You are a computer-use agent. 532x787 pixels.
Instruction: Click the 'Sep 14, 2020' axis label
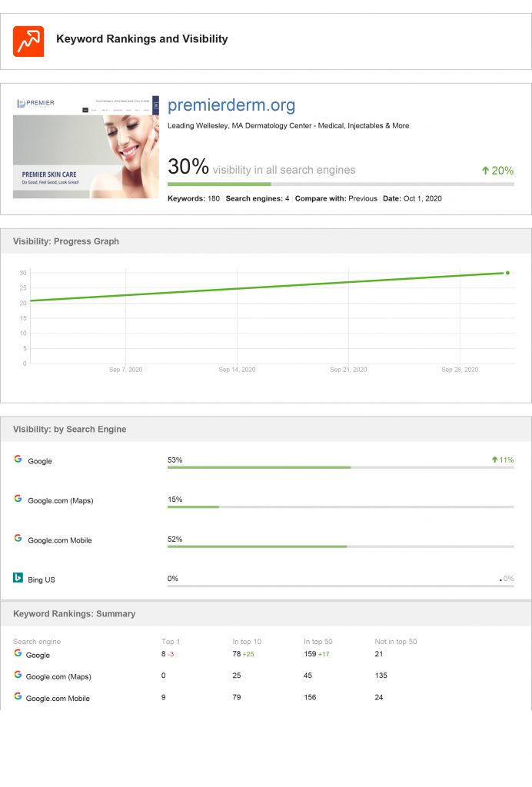[x=237, y=370]
